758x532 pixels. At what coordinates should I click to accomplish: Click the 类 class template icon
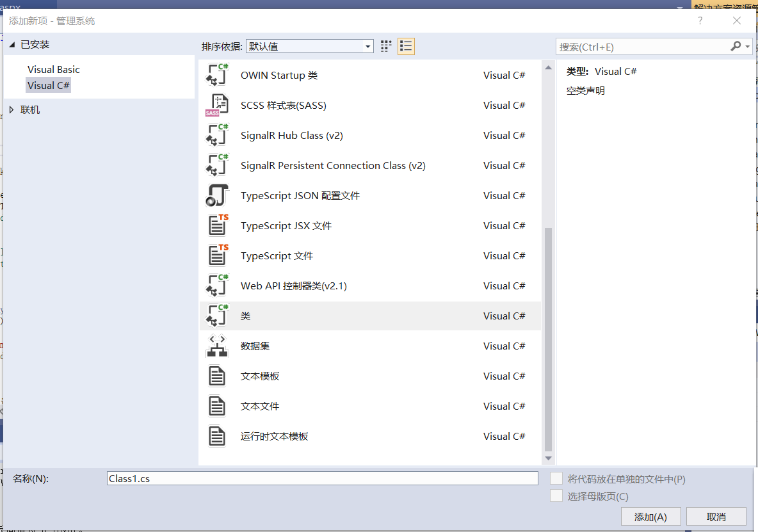217,316
